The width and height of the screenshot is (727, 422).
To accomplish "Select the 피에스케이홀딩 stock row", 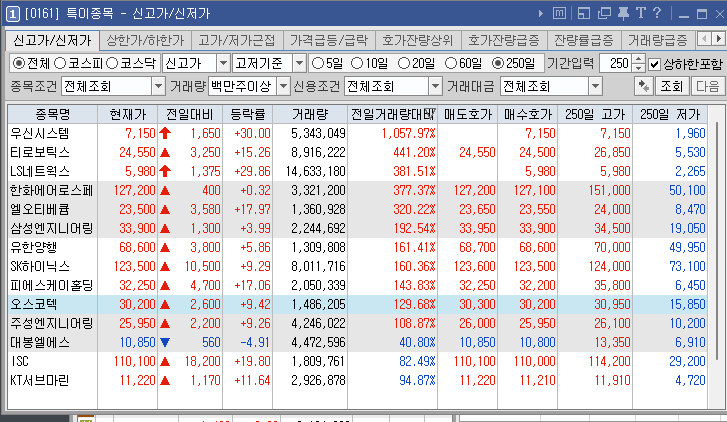I will click(357, 286).
